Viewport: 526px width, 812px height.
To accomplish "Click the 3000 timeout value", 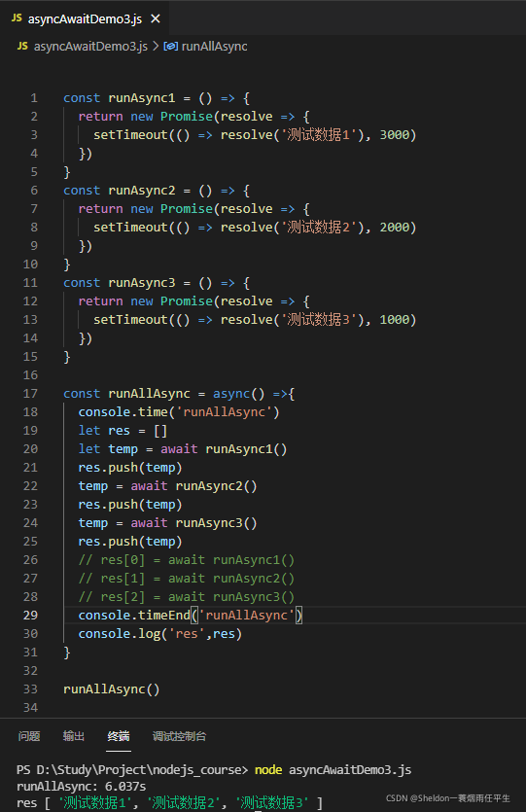I will pos(394,134).
